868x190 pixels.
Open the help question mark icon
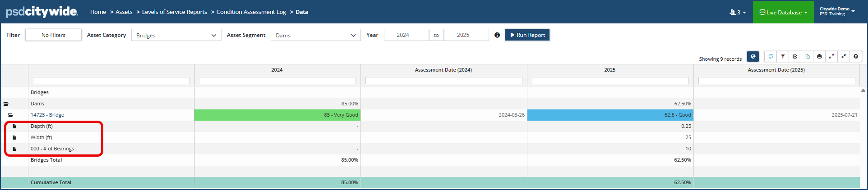click(x=856, y=57)
